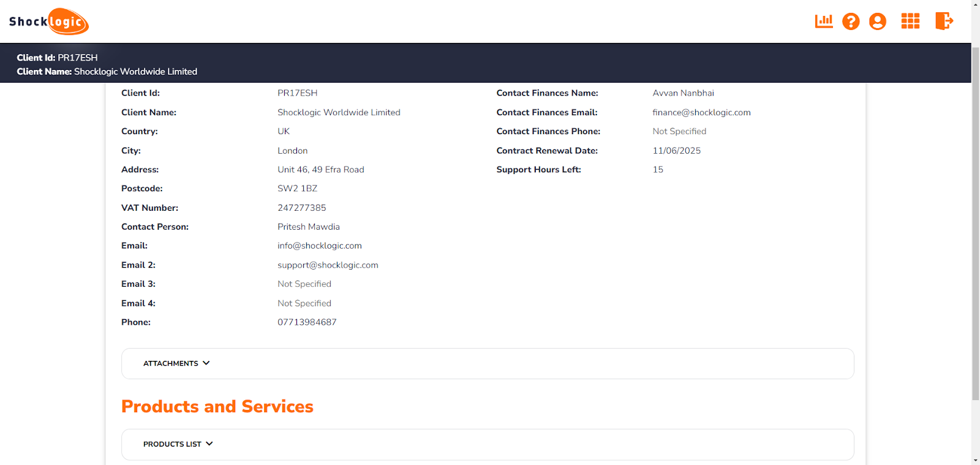Click the Email 3 Not Specified value

point(304,284)
